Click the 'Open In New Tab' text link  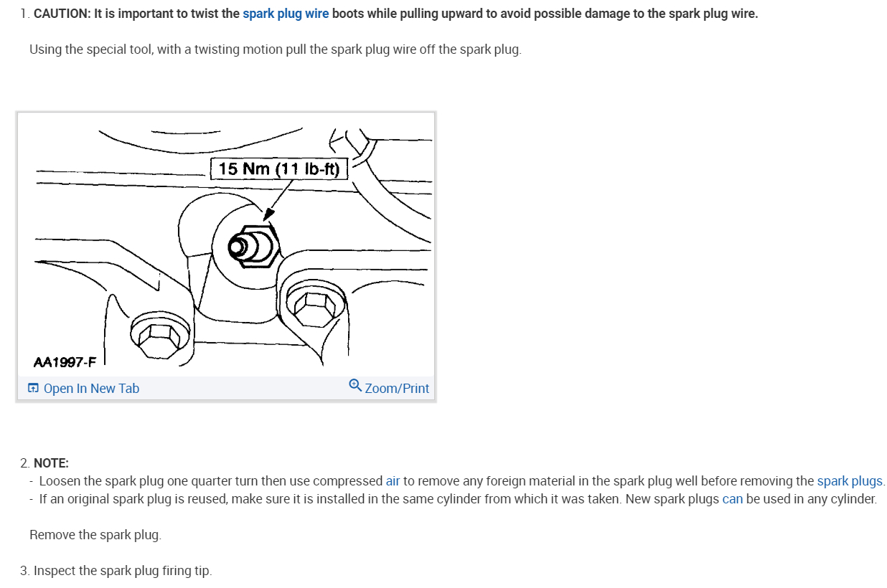91,388
